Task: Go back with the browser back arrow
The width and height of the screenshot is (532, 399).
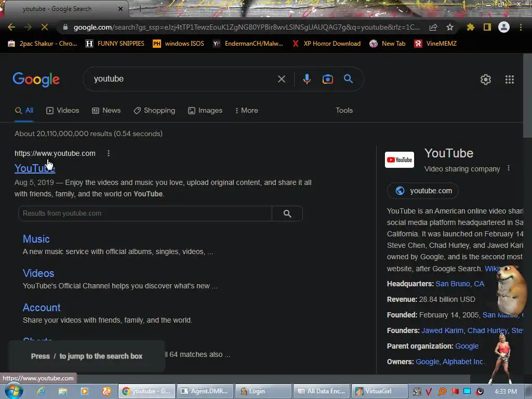Action: tap(11, 27)
